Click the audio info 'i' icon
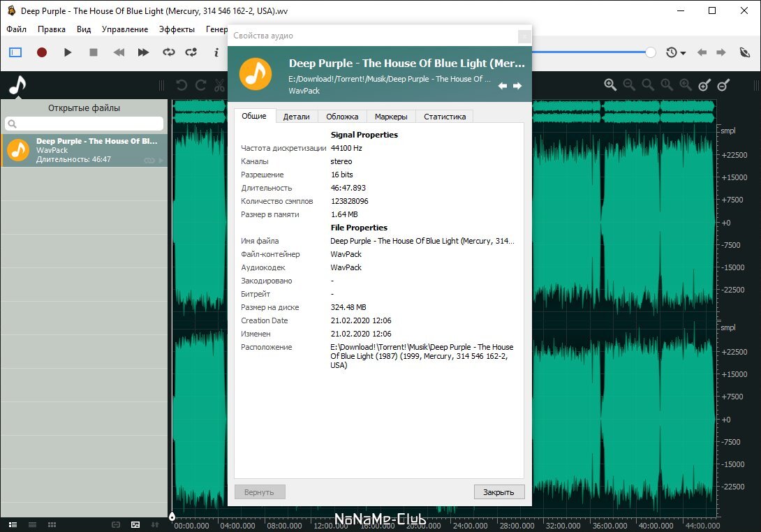Screen dimensions: 761x532 [x=216, y=52]
